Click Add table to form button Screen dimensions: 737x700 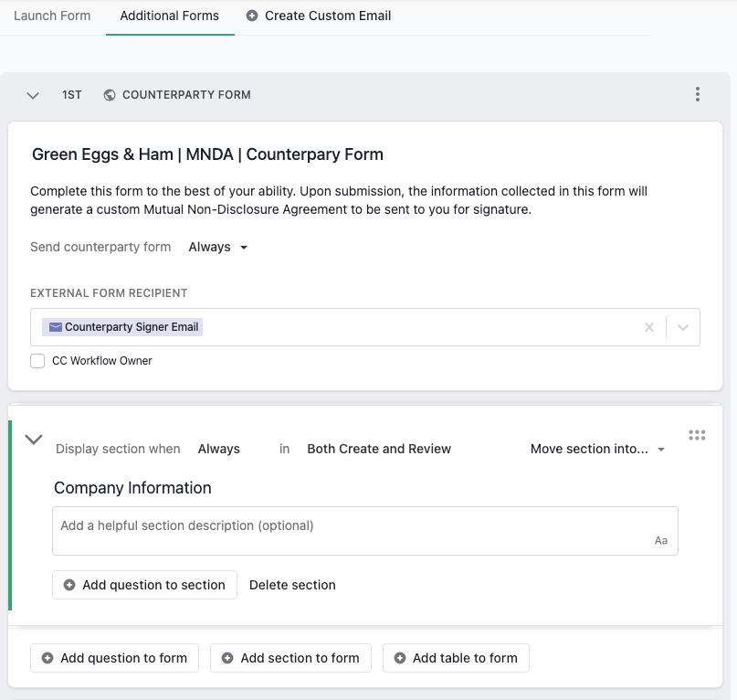(x=456, y=658)
